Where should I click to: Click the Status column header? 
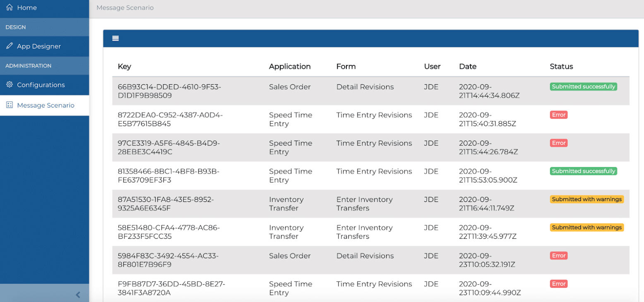[561, 66]
